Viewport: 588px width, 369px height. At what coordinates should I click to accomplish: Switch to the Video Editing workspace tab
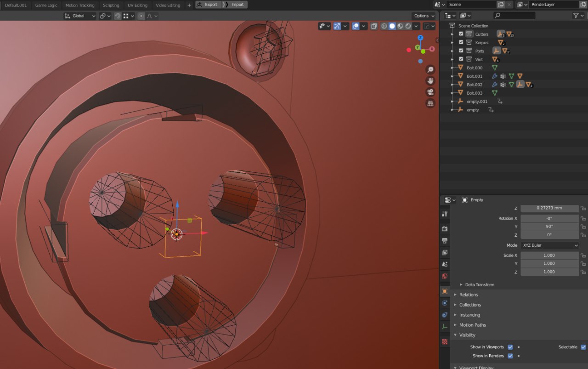pyautogui.click(x=168, y=5)
